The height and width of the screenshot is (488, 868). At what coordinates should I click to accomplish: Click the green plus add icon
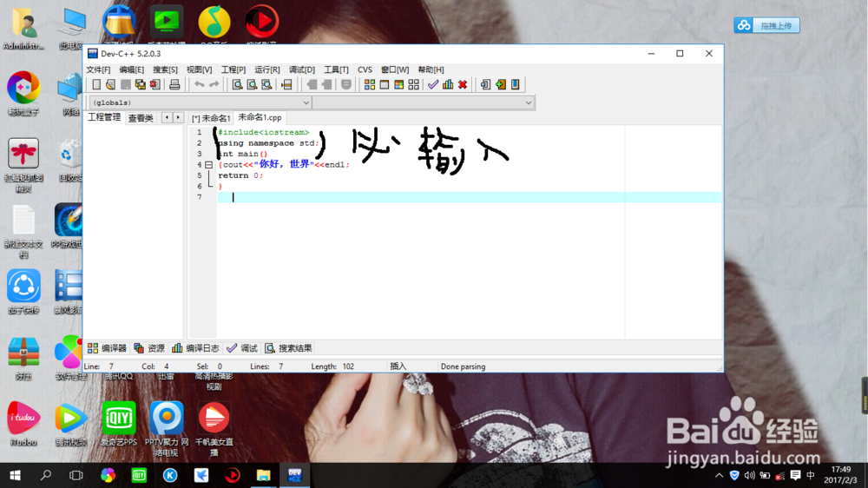pyautogui.click(x=501, y=85)
